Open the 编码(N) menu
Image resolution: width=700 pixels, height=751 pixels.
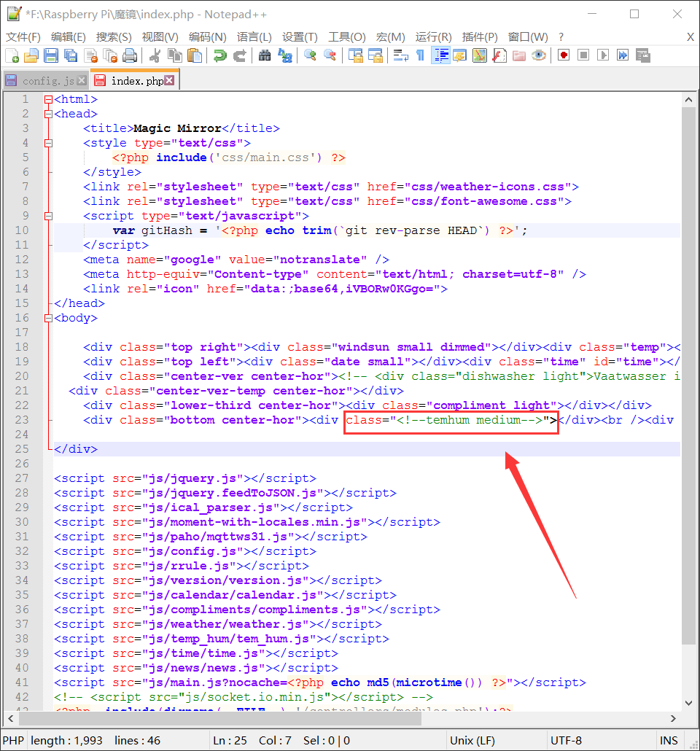pyautogui.click(x=208, y=37)
